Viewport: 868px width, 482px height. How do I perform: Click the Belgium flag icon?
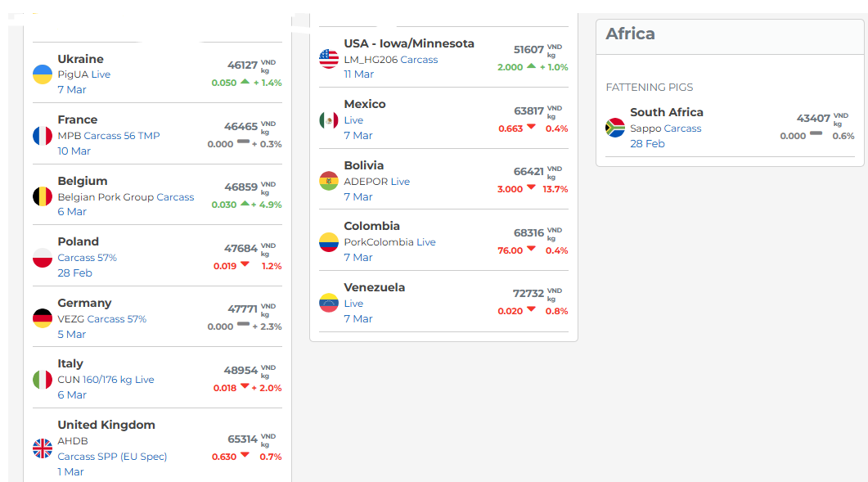click(x=43, y=196)
